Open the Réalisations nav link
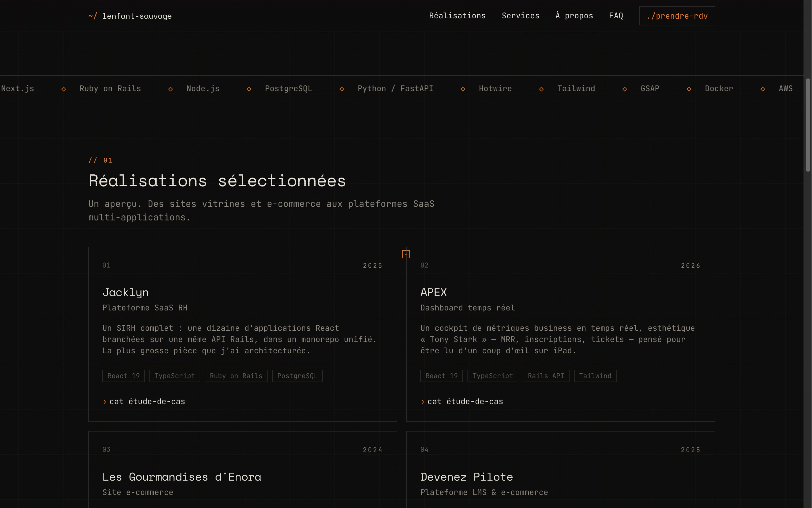The height and width of the screenshot is (508, 812). [x=457, y=16]
